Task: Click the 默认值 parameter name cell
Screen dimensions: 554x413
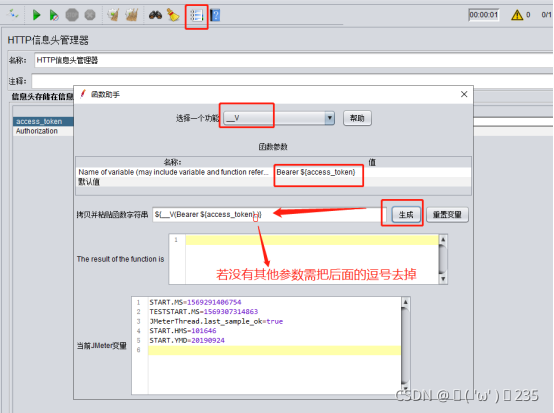Action: pos(175,182)
